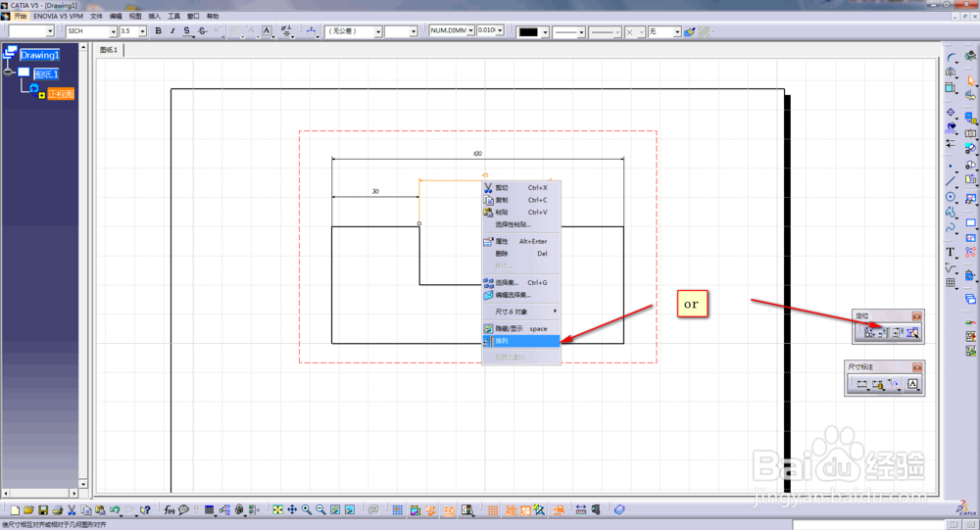Open the What's This help icon
The width and height of the screenshot is (980, 530).
[x=146, y=510]
